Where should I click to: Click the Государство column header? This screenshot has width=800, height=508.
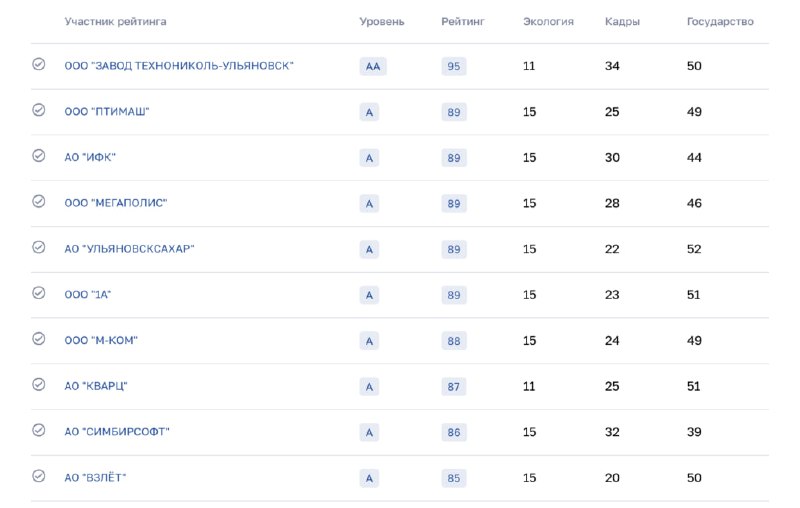pos(720,21)
